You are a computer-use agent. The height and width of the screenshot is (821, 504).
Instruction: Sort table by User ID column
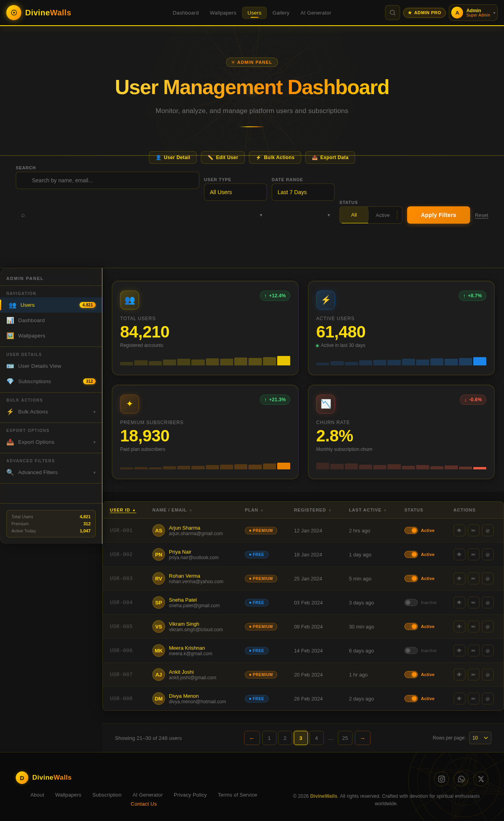(x=123, y=510)
